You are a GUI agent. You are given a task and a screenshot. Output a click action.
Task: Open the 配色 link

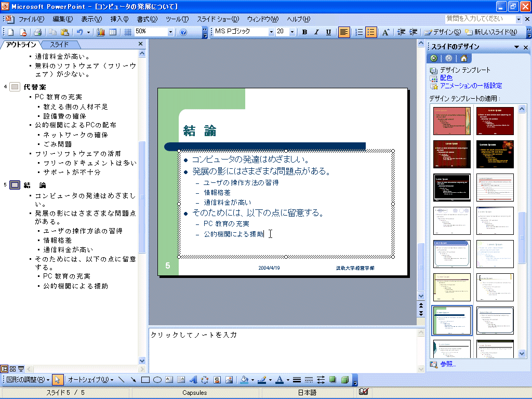coord(446,78)
